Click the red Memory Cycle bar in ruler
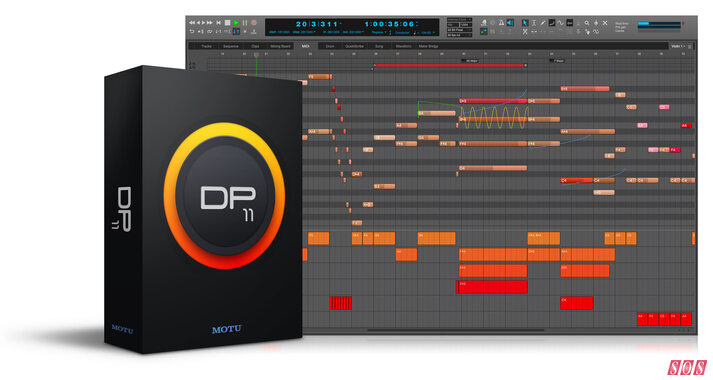 click(449, 65)
